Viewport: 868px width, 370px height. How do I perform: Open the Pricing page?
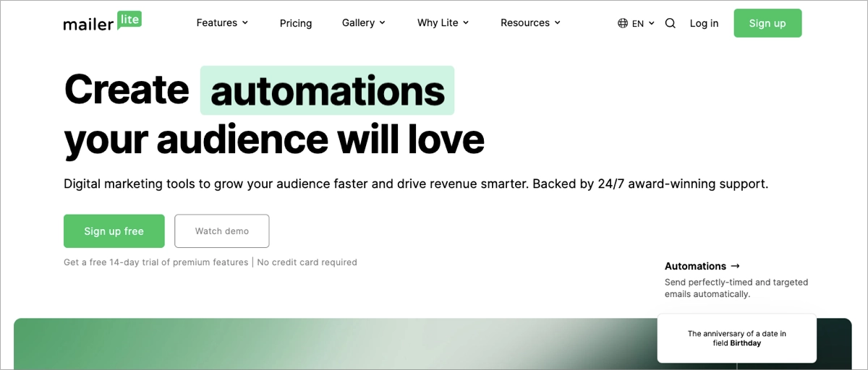coord(296,23)
